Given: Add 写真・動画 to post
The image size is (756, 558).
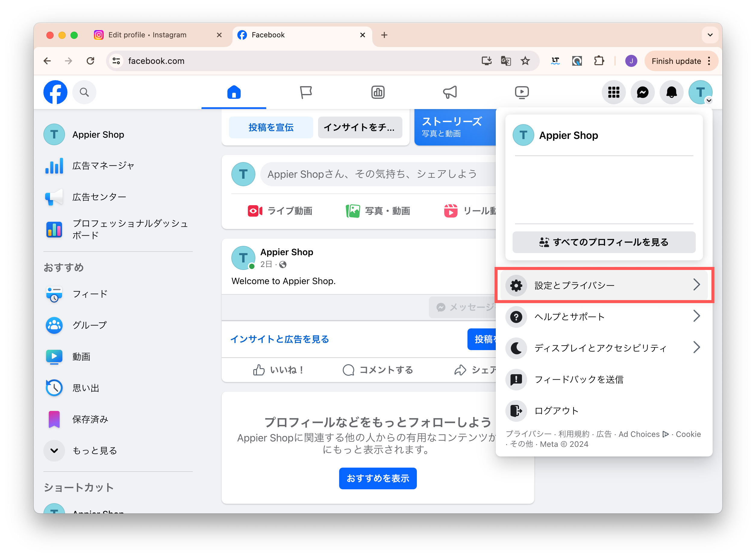Looking at the screenshot, I should coord(378,211).
